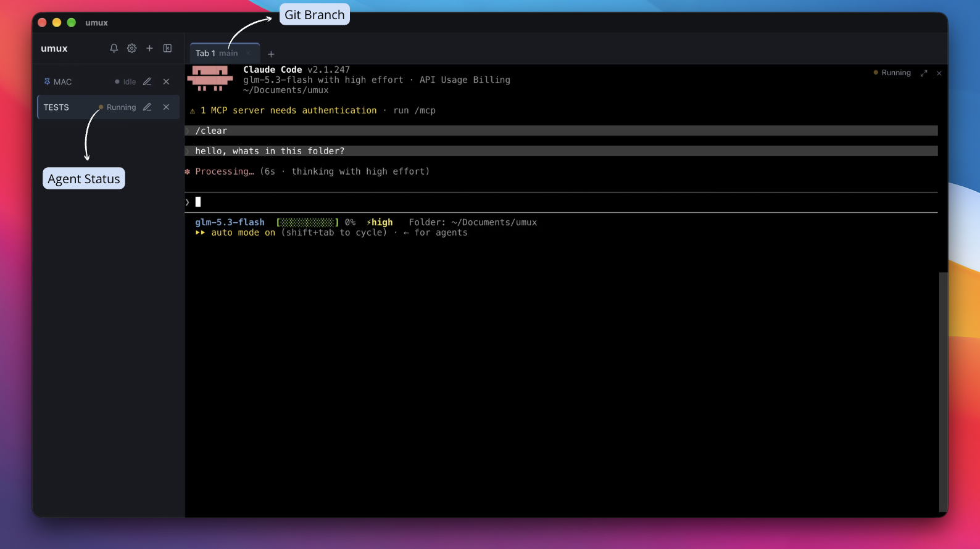
Task: Click the terminal input prompt line
Action: 561,202
